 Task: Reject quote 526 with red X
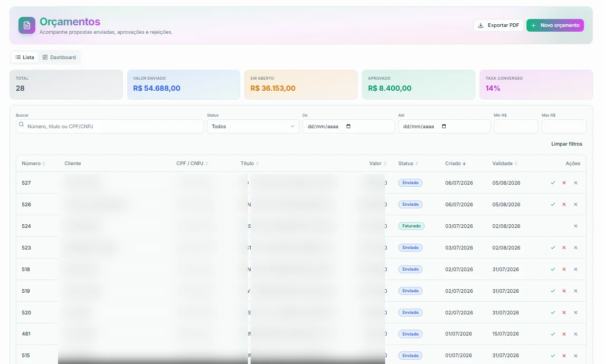pos(564,205)
